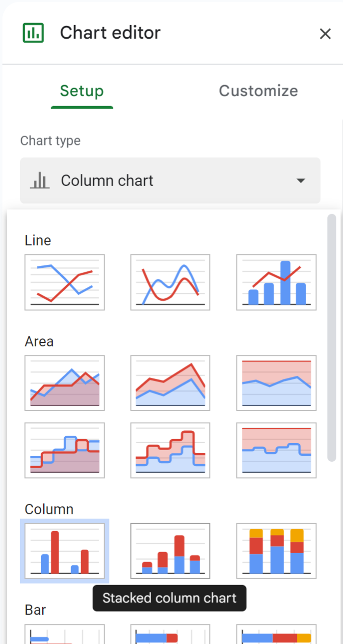Choose the stacked column chart icon

click(170, 551)
